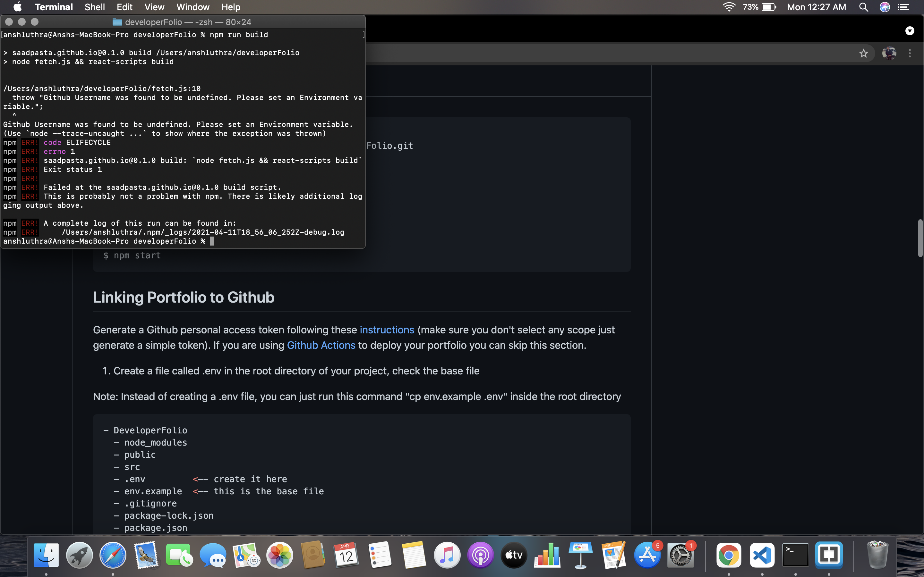Viewport: 924px width, 577px height.
Task: Open Photos from the Dock
Action: [x=279, y=555]
